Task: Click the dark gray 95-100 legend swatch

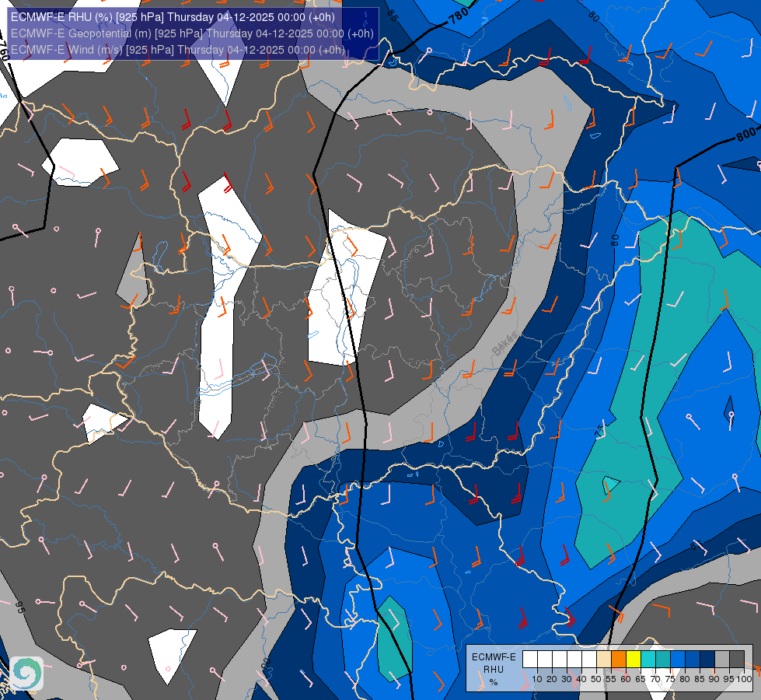Action: (x=737, y=660)
